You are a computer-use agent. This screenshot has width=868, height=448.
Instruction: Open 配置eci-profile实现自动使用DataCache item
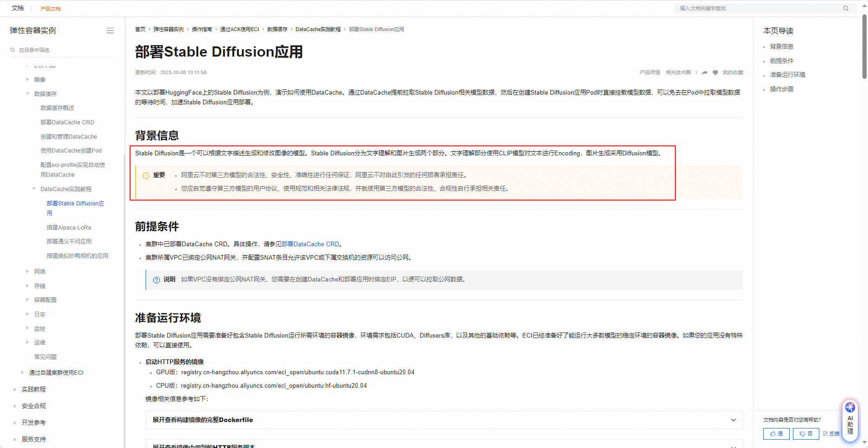click(73, 170)
